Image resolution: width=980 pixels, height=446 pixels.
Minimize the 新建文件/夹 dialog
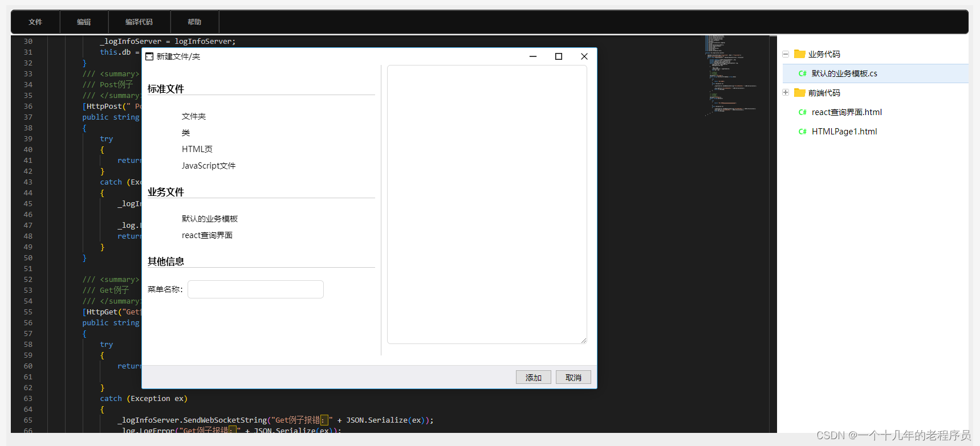[x=533, y=56]
